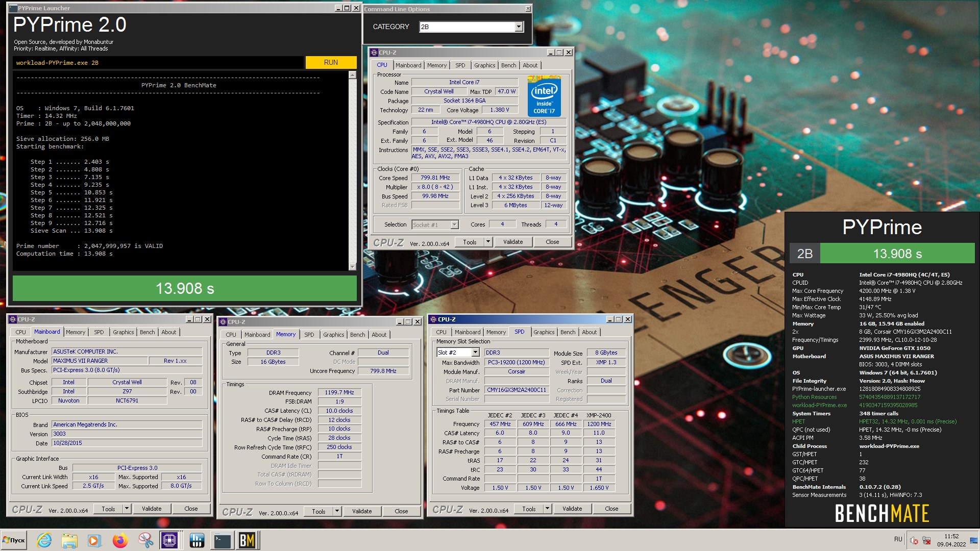
Task: Launch Windows Media Player from taskbar
Action: (x=94, y=540)
